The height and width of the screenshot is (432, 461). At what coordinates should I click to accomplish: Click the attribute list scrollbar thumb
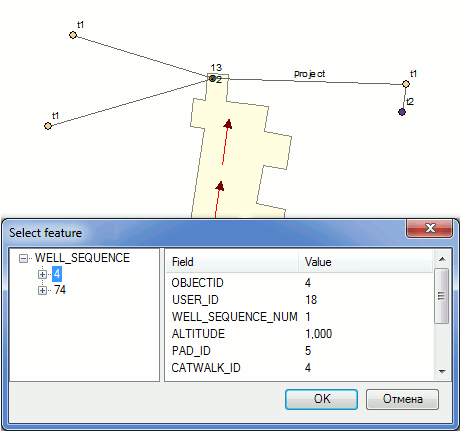(x=442, y=296)
